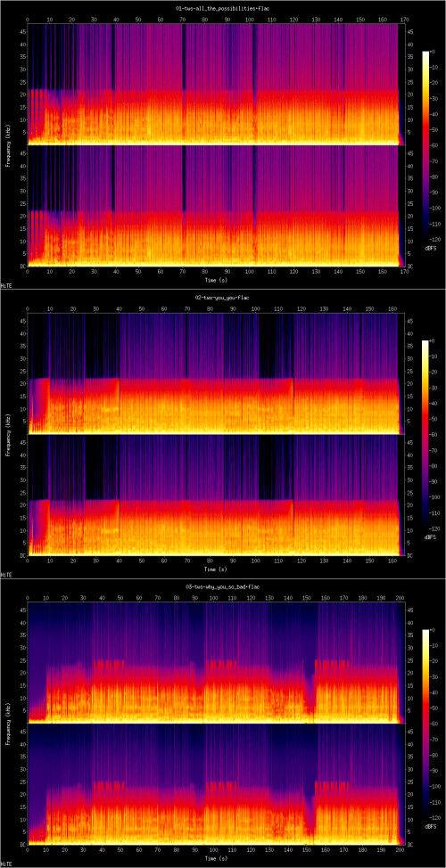Click the dBFS text of you_you scale
Screen dimensions: 446x868
pyautogui.click(x=430, y=537)
